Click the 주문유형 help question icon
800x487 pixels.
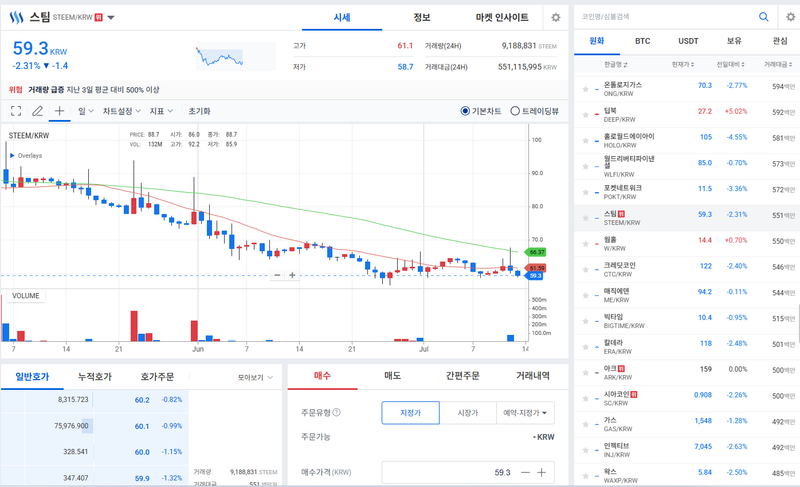[x=336, y=412]
